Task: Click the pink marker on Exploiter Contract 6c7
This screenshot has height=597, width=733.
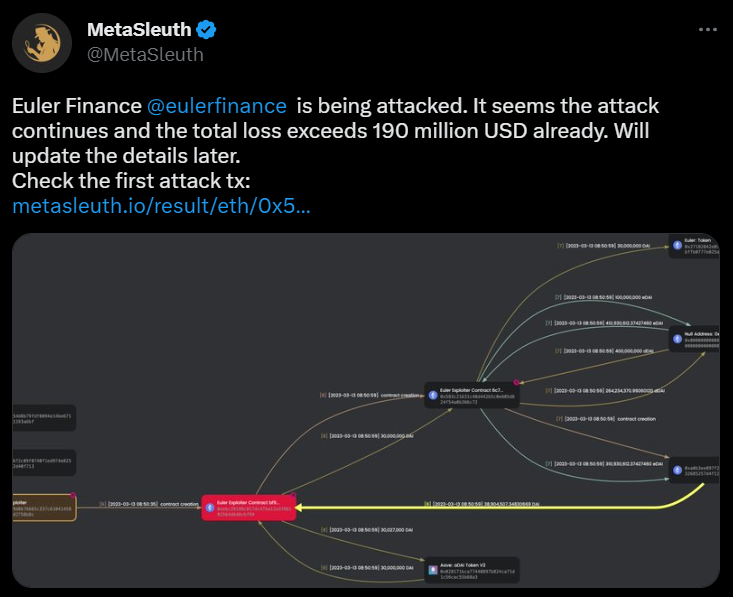Action: pyautogui.click(x=516, y=382)
